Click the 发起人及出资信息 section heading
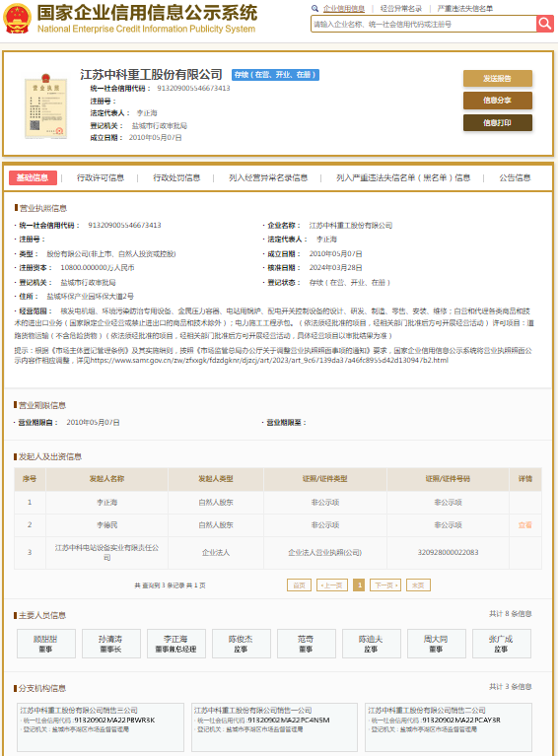Screen dimensions: 558x756 49,456
